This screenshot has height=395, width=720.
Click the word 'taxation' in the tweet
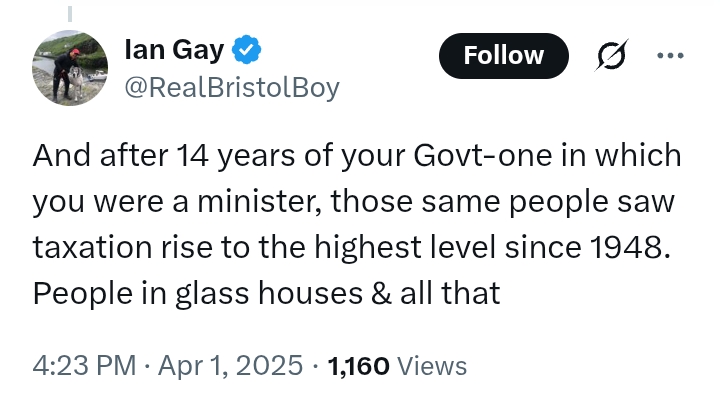(x=92, y=247)
